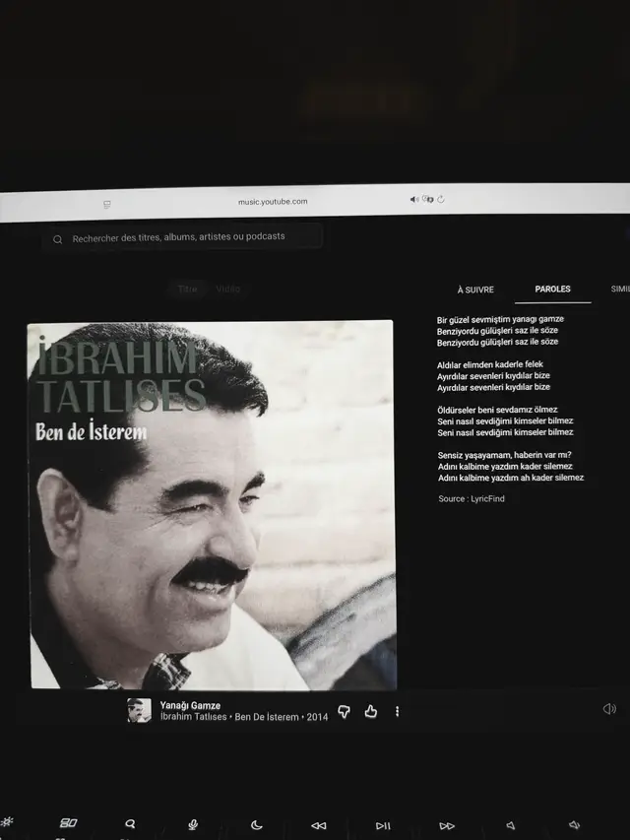Tap the Do Not Disturb moon icon
The height and width of the screenshot is (840, 630).
click(x=257, y=825)
